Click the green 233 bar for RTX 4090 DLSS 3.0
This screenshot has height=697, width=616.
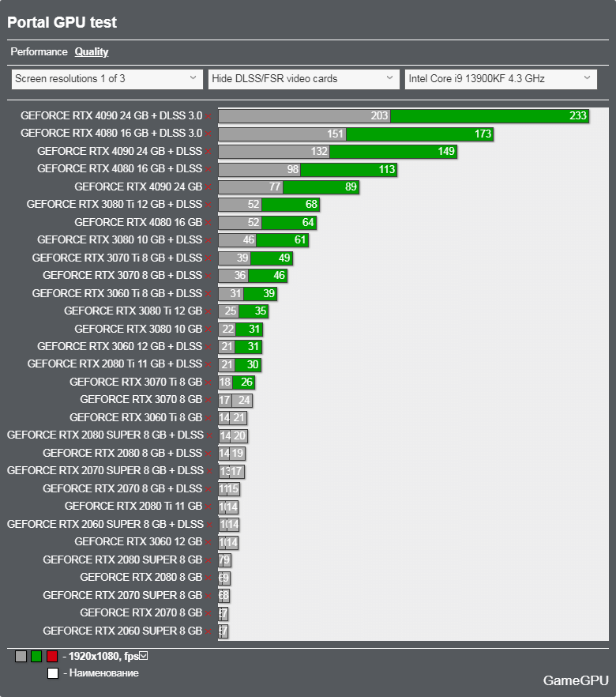pyautogui.click(x=490, y=116)
